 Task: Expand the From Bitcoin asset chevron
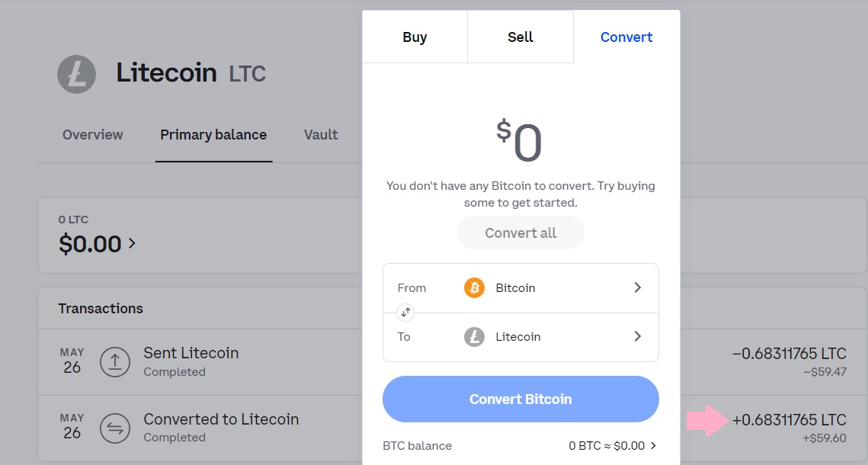click(x=638, y=287)
